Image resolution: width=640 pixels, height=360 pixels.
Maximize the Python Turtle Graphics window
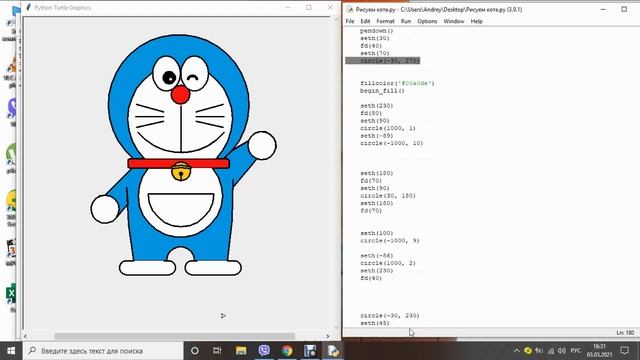click(x=309, y=7)
